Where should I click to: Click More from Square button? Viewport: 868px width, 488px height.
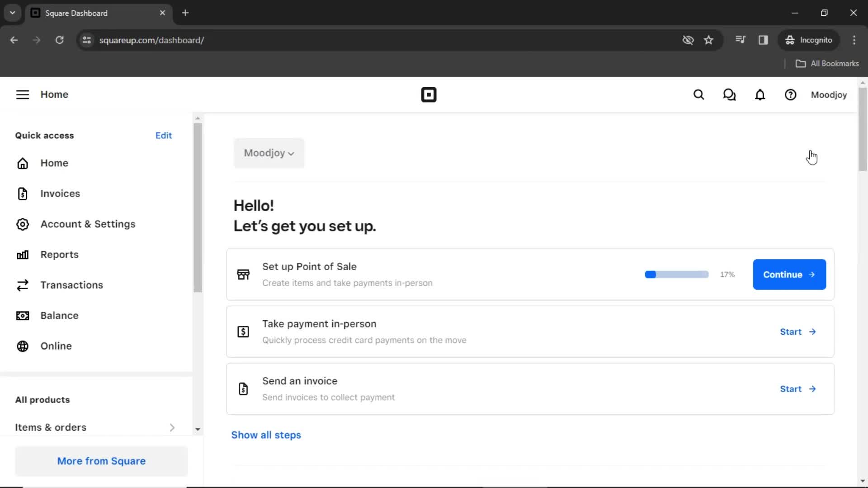[x=101, y=461]
